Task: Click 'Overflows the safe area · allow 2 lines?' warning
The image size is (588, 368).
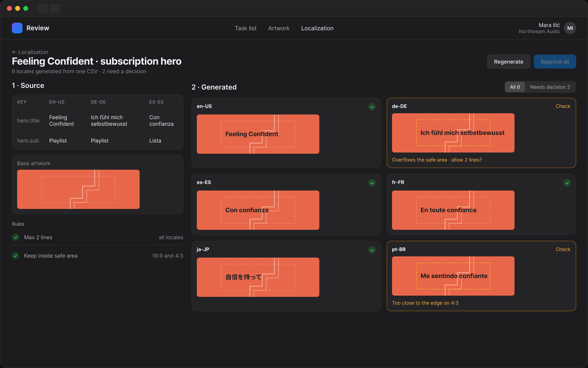Action: click(437, 160)
